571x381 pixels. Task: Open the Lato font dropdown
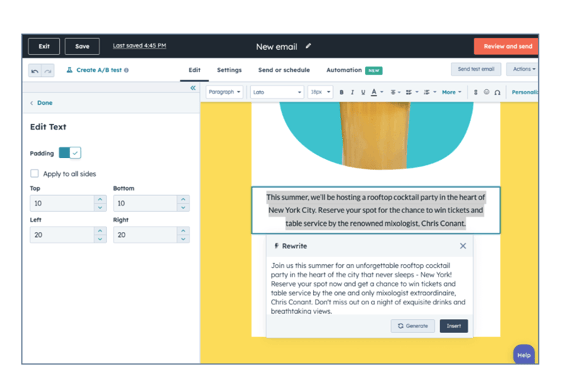[277, 92]
